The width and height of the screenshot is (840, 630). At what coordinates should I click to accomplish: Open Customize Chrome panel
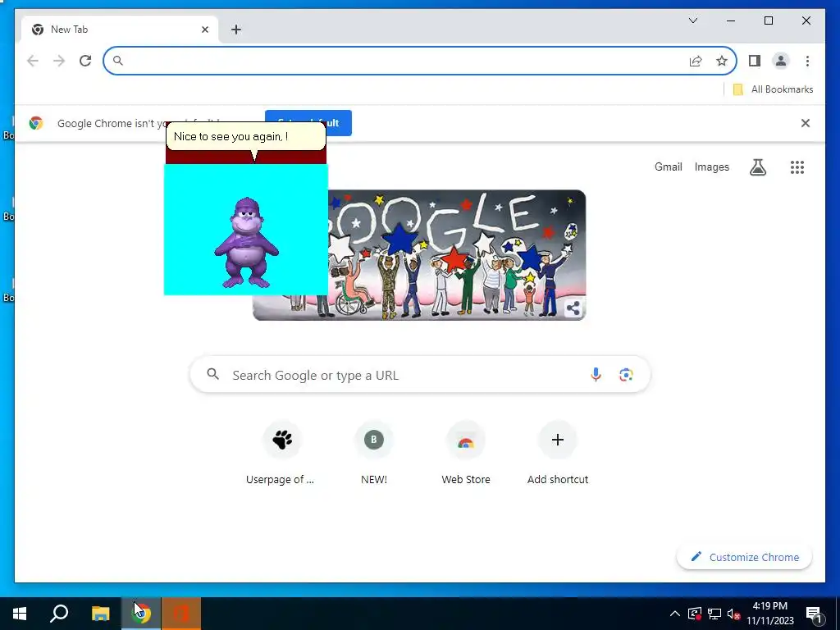click(x=744, y=557)
